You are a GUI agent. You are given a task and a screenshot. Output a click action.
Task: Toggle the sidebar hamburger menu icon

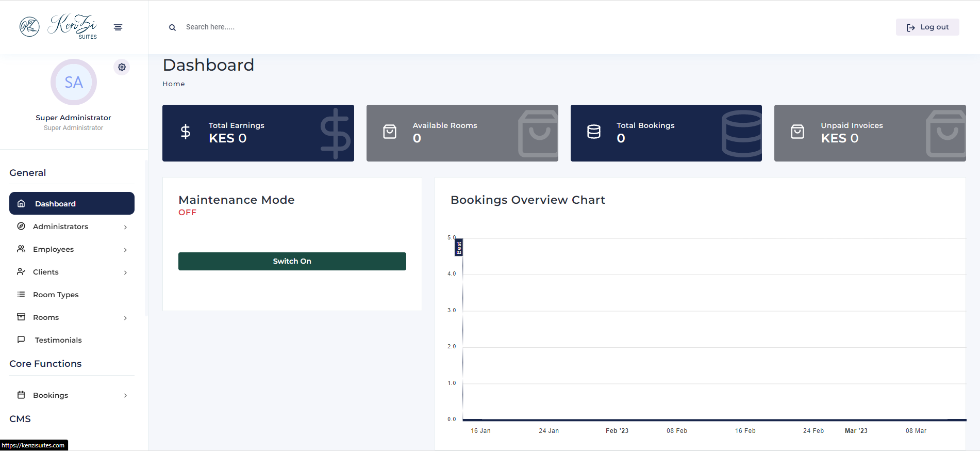(x=118, y=27)
